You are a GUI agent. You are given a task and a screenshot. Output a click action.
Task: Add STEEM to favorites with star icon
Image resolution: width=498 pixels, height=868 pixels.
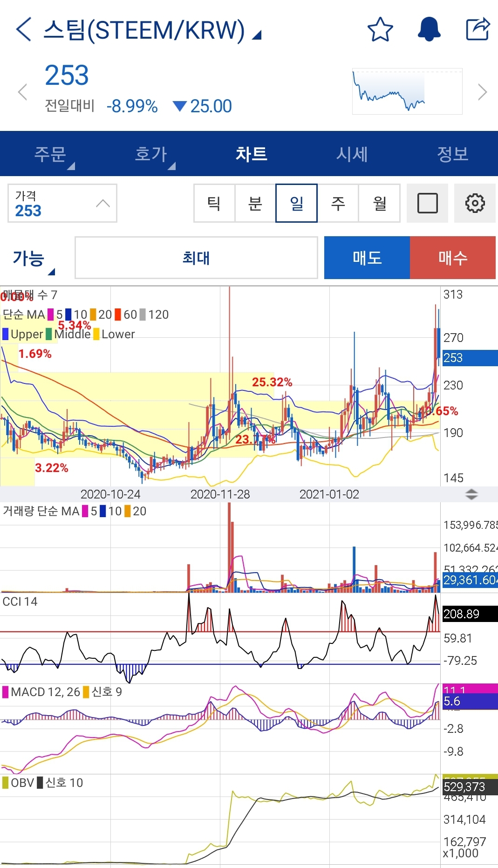point(380,29)
